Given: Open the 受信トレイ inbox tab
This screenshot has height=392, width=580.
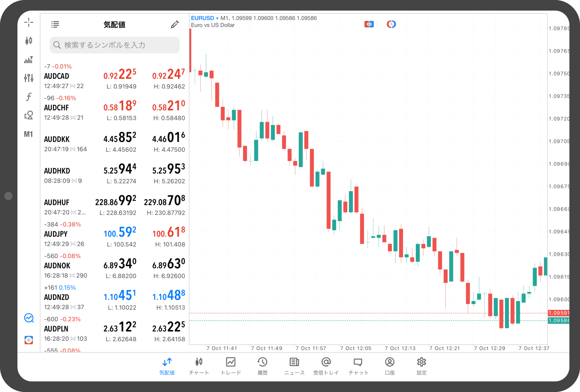Looking at the screenshot, I should (326, 366).
